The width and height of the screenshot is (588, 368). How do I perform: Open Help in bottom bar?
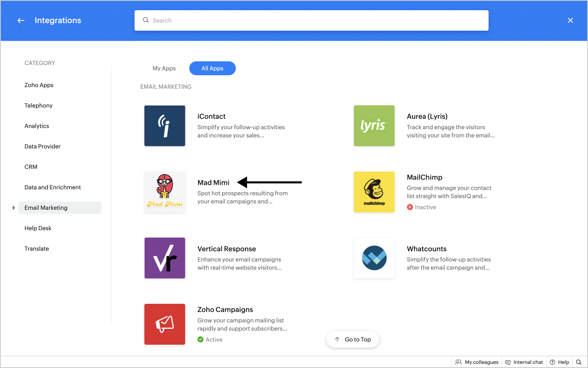coord(559,362)
